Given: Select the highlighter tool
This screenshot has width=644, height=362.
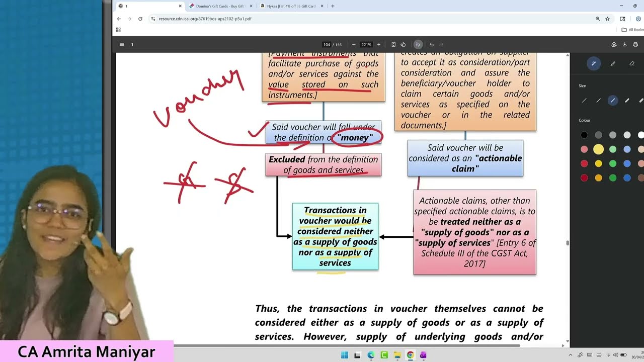Looking at the screenshot, I should click(613, 64).
